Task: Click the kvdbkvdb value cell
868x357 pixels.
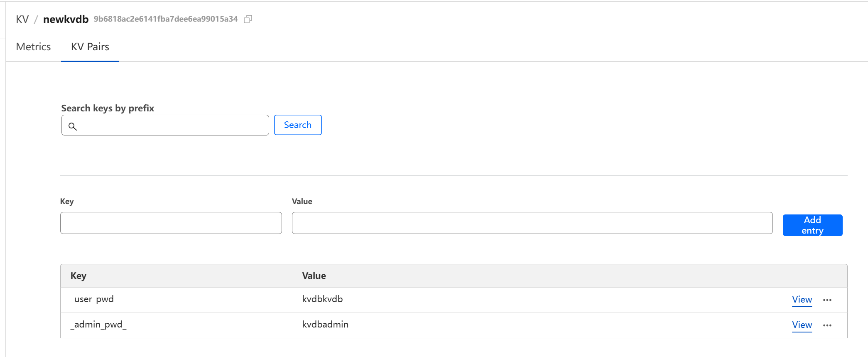Action: click(x=322, y=299)
